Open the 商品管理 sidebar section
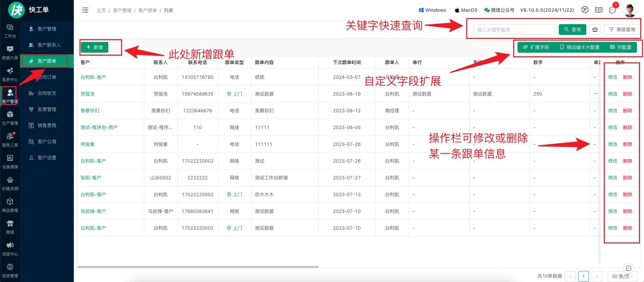Image resolution: width=644 pixels, height=282 pixels. (10, 206)
